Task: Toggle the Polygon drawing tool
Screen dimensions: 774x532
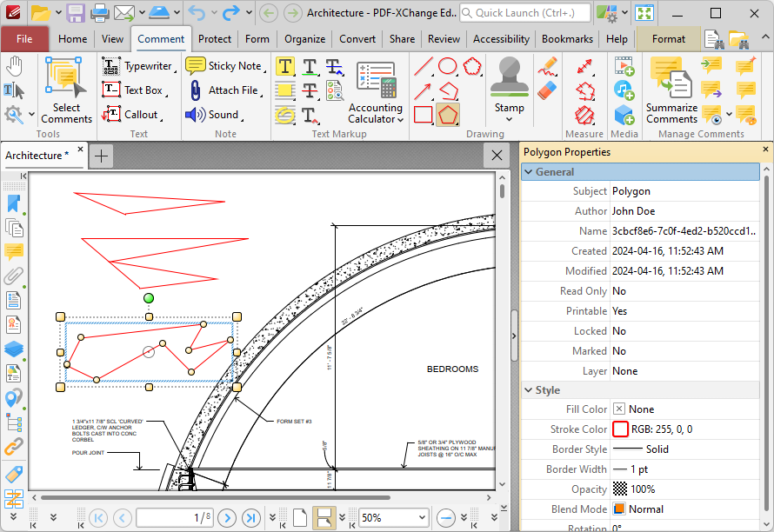Action: (x=448, y=115)
